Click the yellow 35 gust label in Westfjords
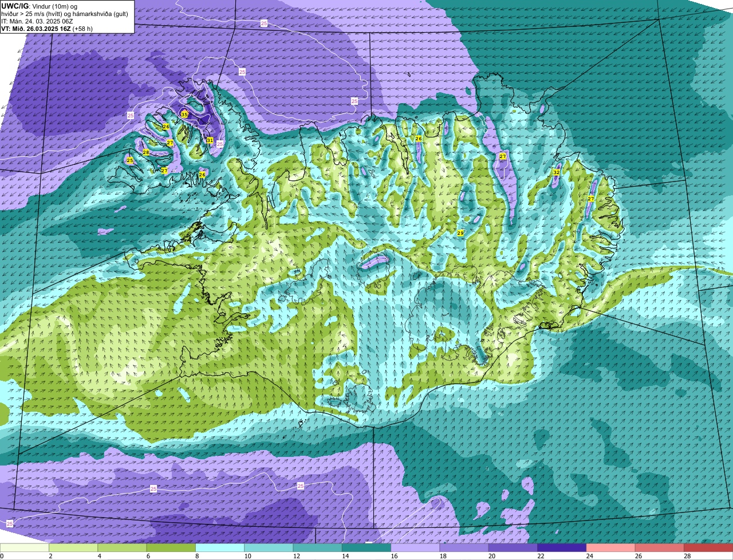 click(x=184, y=115)
